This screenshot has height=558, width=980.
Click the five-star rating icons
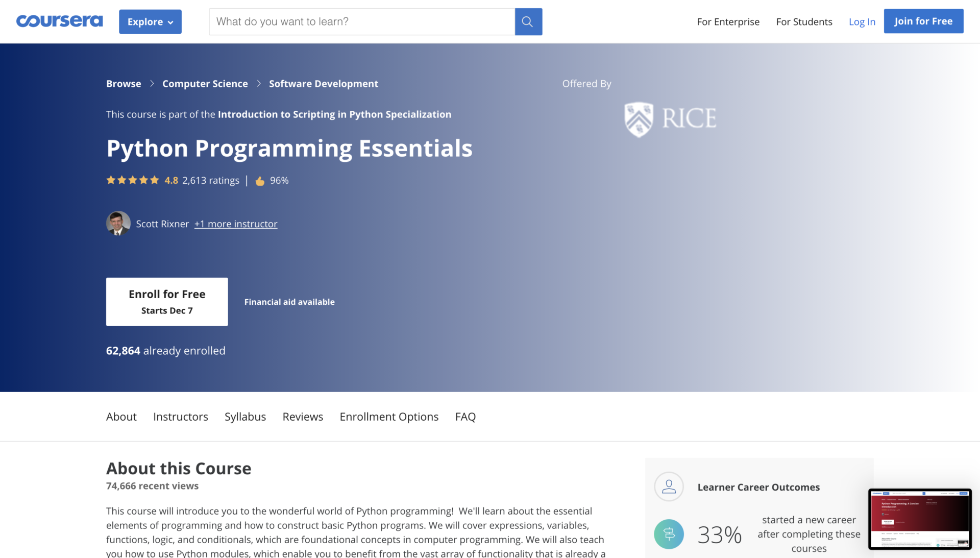tap(133, 180)
